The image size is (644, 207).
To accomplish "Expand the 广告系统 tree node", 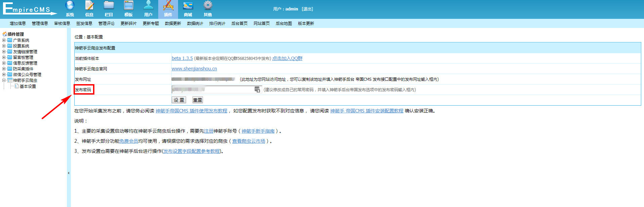I will pos(4,40).
